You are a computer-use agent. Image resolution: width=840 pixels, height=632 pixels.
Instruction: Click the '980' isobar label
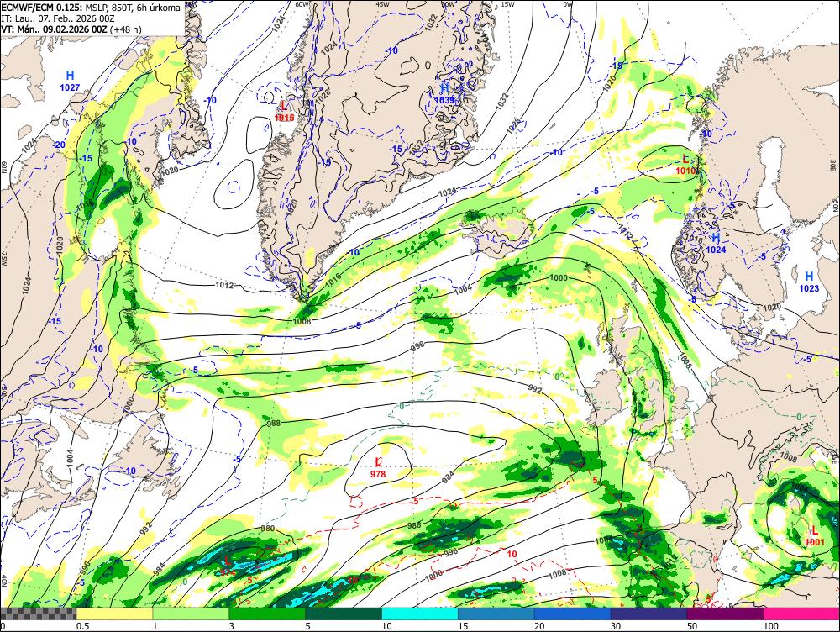point(267,529)
